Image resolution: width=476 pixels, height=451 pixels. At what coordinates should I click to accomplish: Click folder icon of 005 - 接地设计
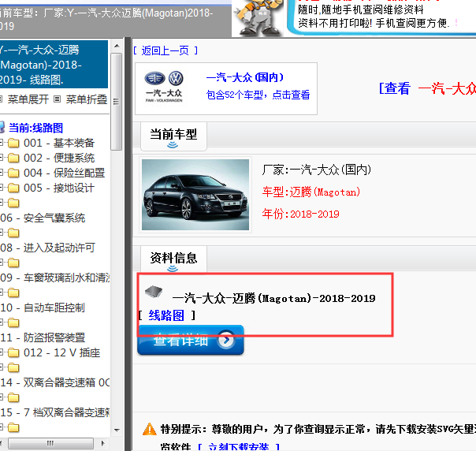coord(13,188)
